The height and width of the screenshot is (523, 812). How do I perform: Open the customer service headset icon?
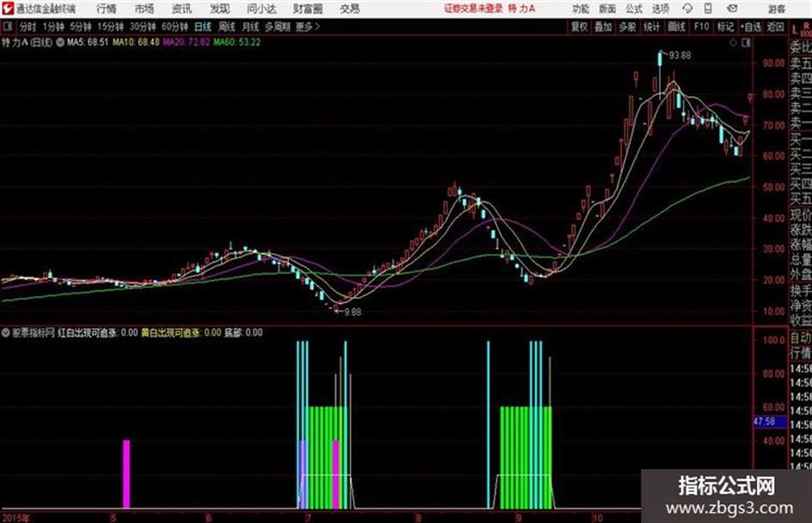[x=687, y=9]
